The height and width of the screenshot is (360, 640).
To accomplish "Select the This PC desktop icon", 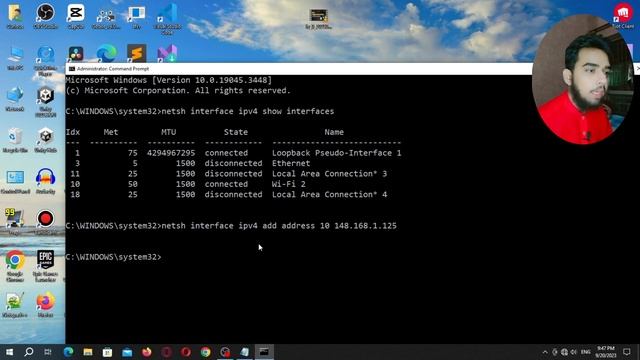I will 15,58.
